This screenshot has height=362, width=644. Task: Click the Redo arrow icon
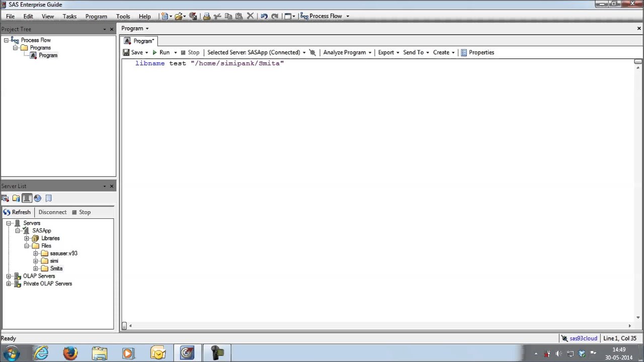pyautogui.click(x=275, y=16)
